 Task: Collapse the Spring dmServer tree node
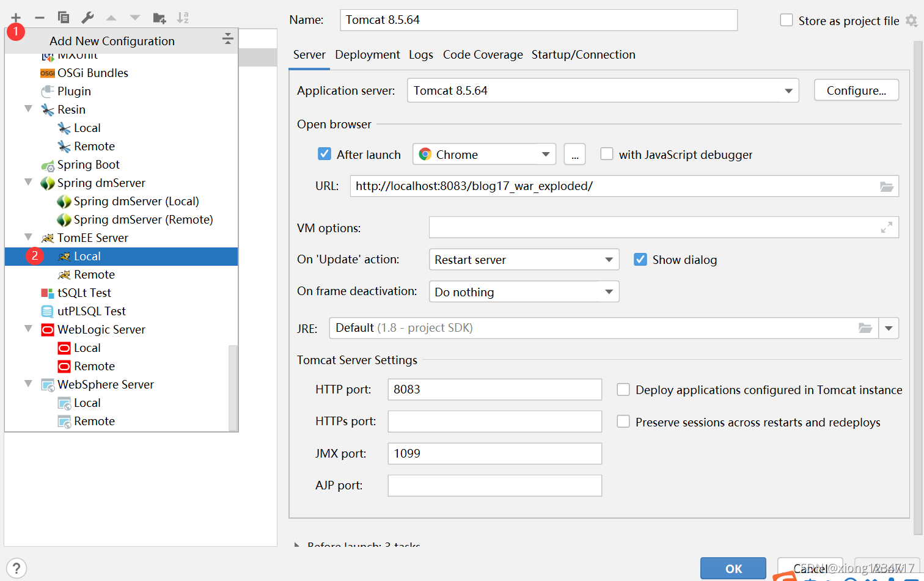[x=28, y=182]
